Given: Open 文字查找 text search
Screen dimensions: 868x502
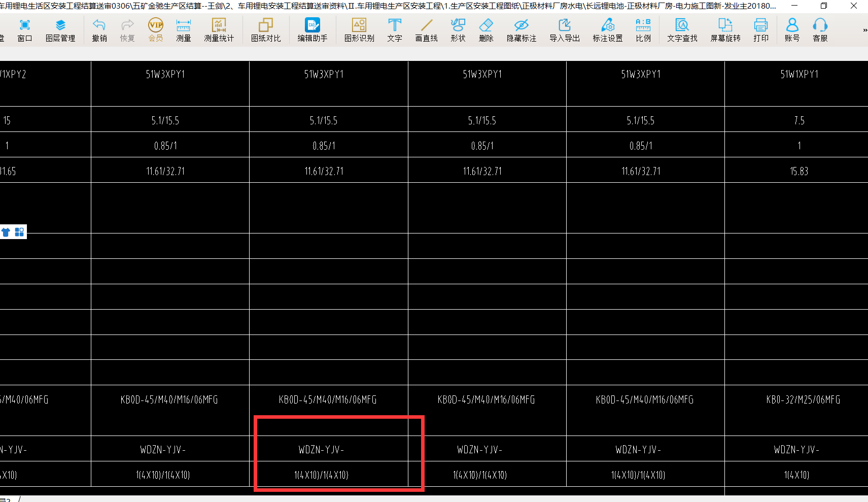Looking at the screenshot, I should click(x=682, y=30).
